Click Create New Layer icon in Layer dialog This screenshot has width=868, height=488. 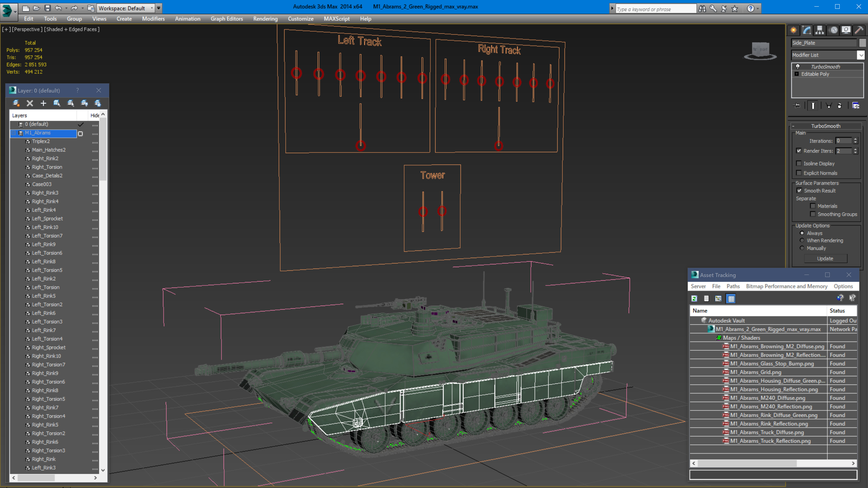point(16,103)
